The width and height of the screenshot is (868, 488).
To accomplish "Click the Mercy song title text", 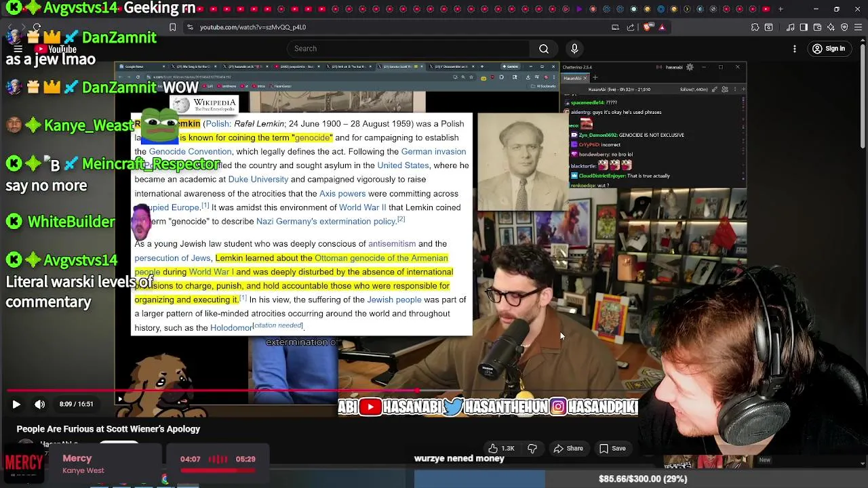I will (x=77, y=458).
